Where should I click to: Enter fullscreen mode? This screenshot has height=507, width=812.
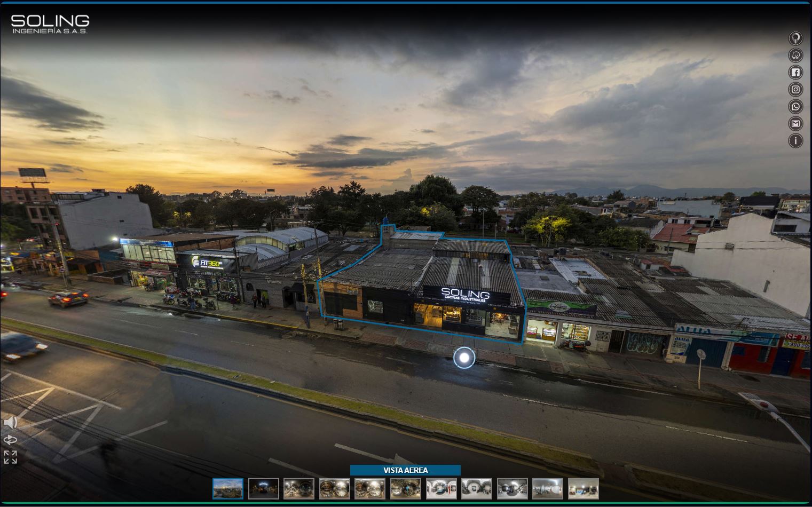coord(10,457)
